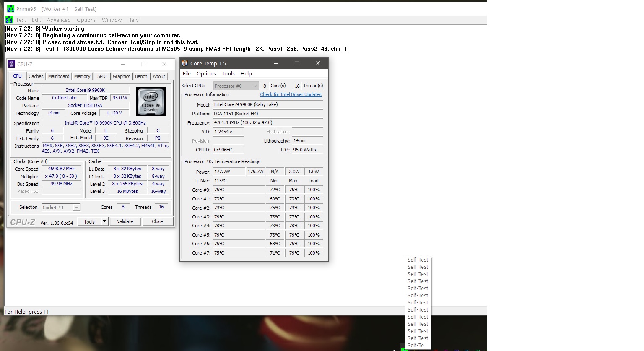Click the Core #2 current temperature 79°C
The width and height of the screenshot is (644, 351).
pyautogui.click(x=239, y=208)
